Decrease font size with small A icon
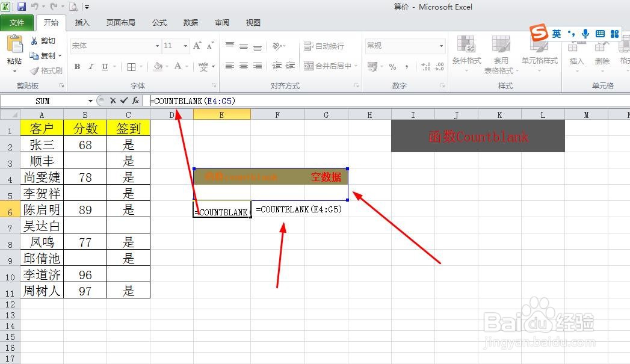 coord(210,45)
